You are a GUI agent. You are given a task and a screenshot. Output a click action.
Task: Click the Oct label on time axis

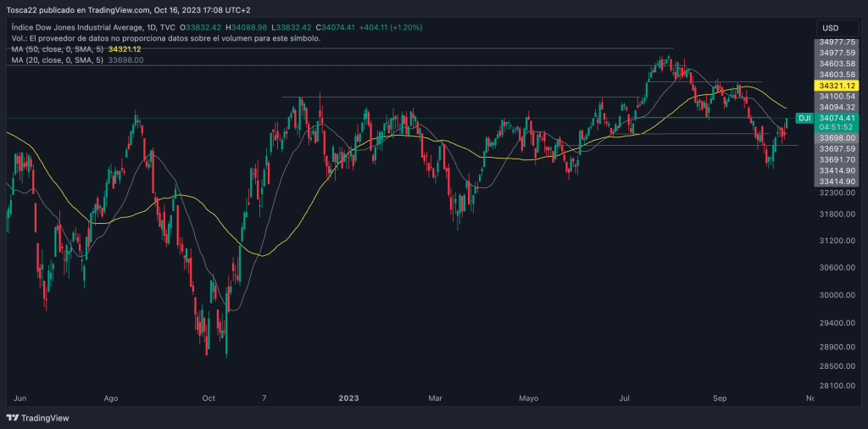[x=209, y=397]
